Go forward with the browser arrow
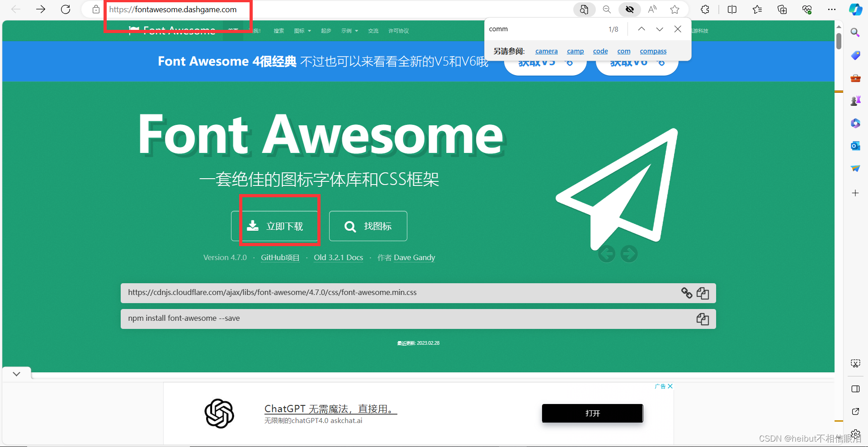The height and width of the screenshot is (447, 868). point(41,9)
